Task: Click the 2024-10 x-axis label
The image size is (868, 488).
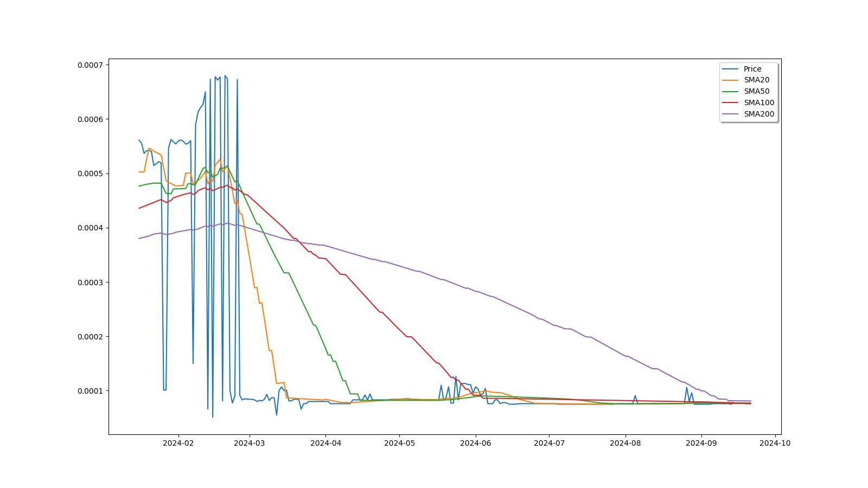Action: point(775,443)
